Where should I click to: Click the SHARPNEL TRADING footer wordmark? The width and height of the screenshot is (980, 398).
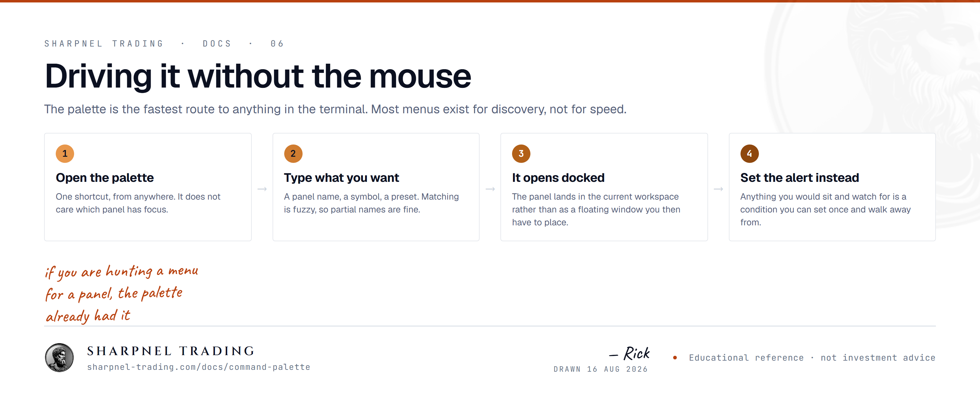171,351
